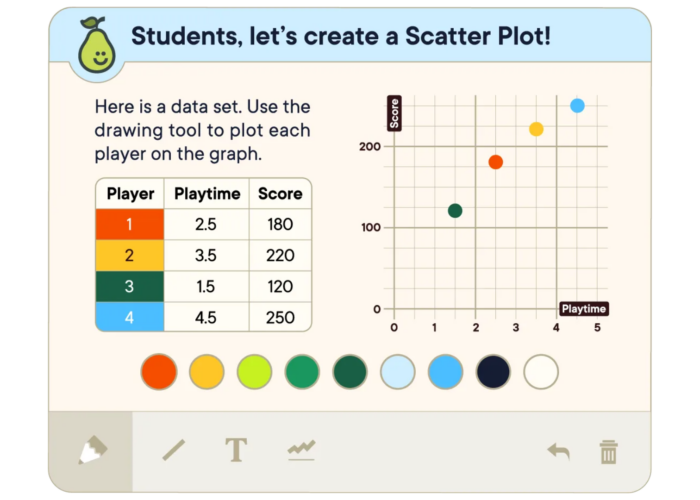Select the pencil drawing tool
The image size is (700, 500).
point(92,450)
